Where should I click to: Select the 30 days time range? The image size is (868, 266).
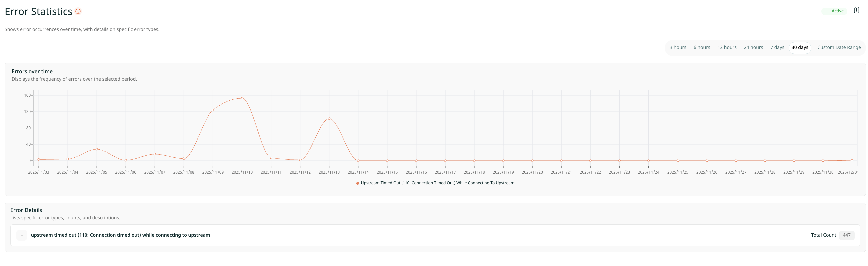tap(799, 47)
